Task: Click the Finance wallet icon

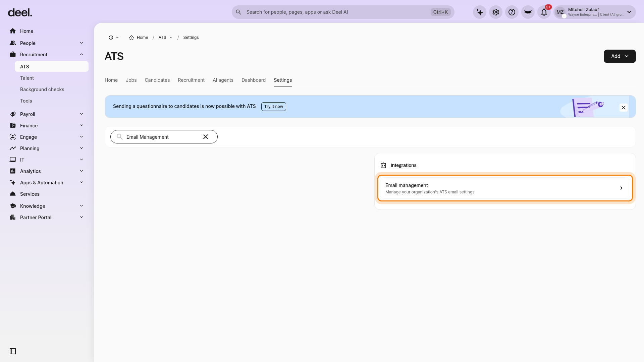Action: click(13, 126)
